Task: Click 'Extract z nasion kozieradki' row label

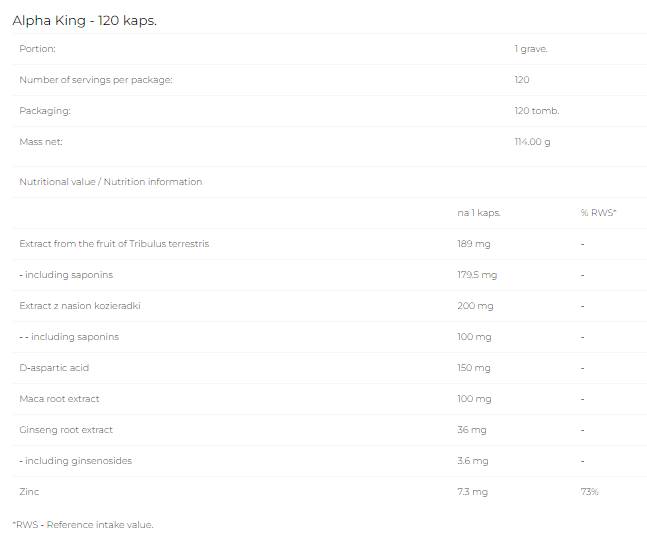Action: click(80, 306)
